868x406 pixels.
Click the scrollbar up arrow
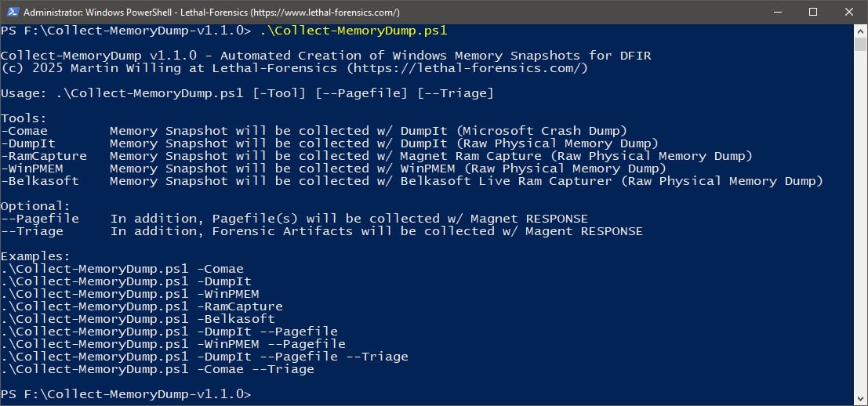(859, 31)
